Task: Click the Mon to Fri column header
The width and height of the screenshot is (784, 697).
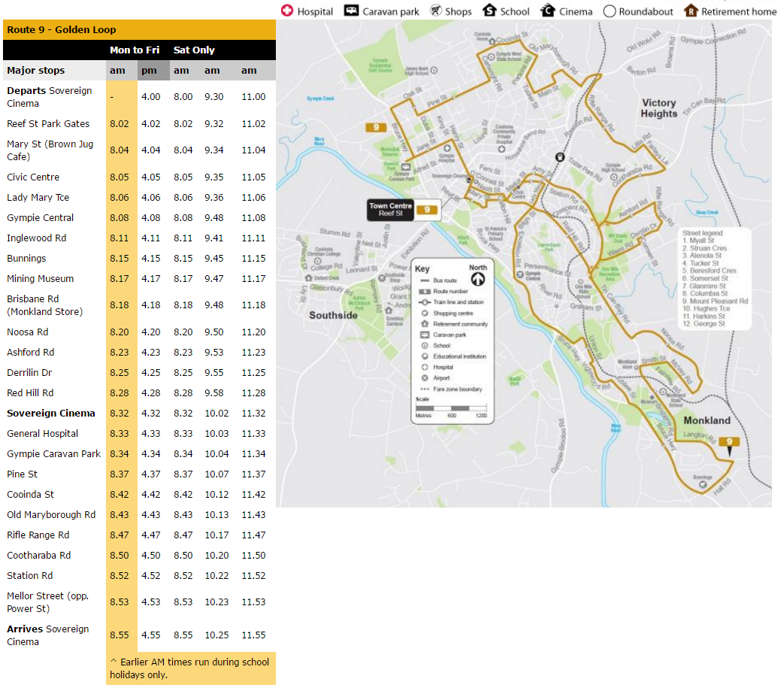Action: coord(135,50)
